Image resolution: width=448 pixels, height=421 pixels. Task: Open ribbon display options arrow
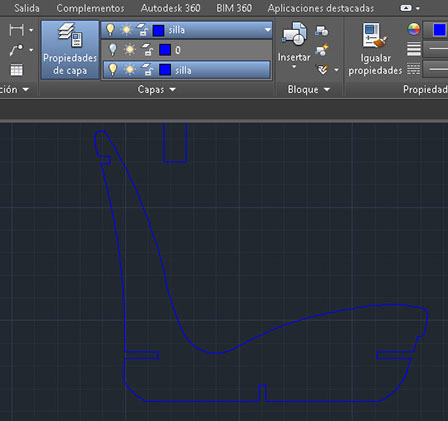tap(418, 8)
